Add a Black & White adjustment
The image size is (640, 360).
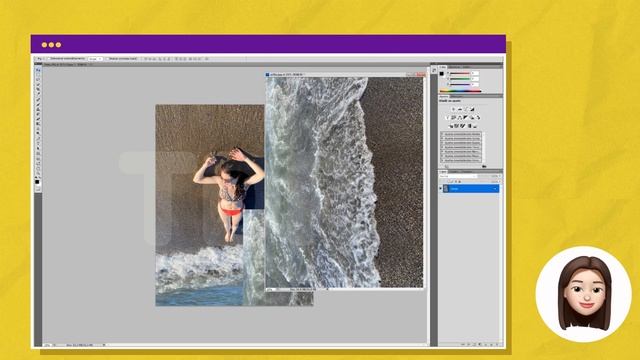point(466,118)
